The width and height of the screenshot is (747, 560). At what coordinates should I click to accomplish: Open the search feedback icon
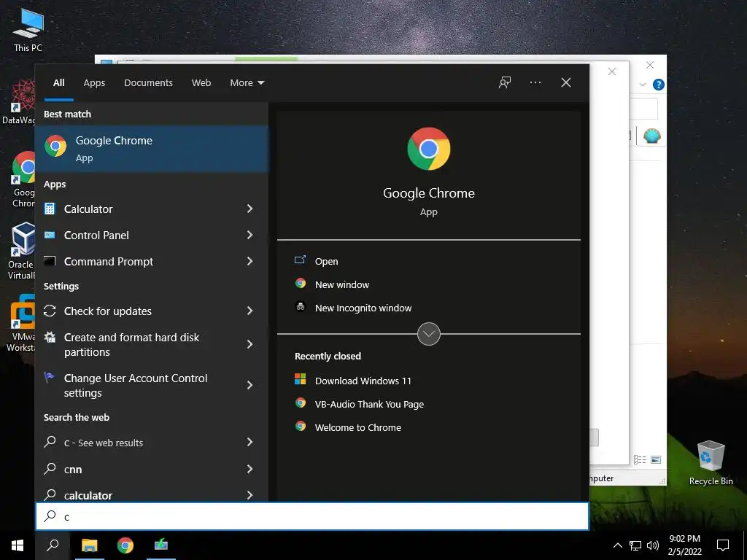pos(505,82)
